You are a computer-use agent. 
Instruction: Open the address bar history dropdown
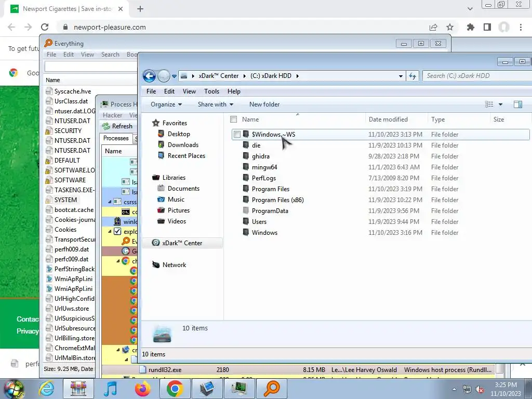tap(401, 76)
